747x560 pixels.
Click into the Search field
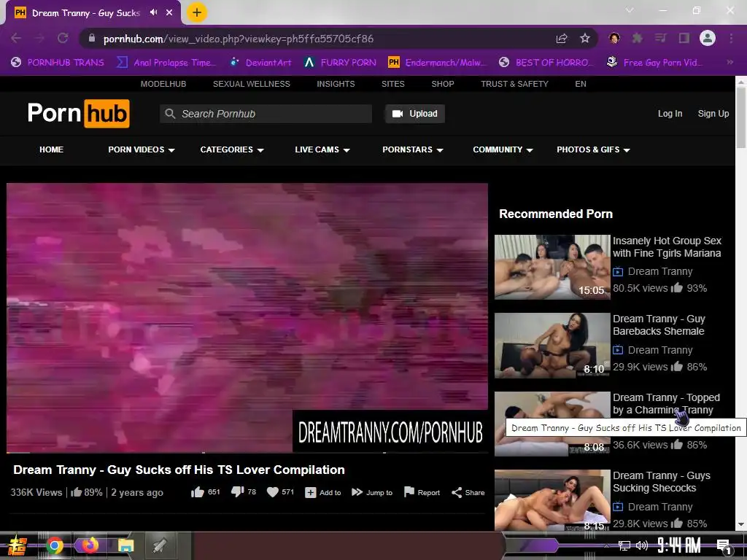tap(266, 114)
